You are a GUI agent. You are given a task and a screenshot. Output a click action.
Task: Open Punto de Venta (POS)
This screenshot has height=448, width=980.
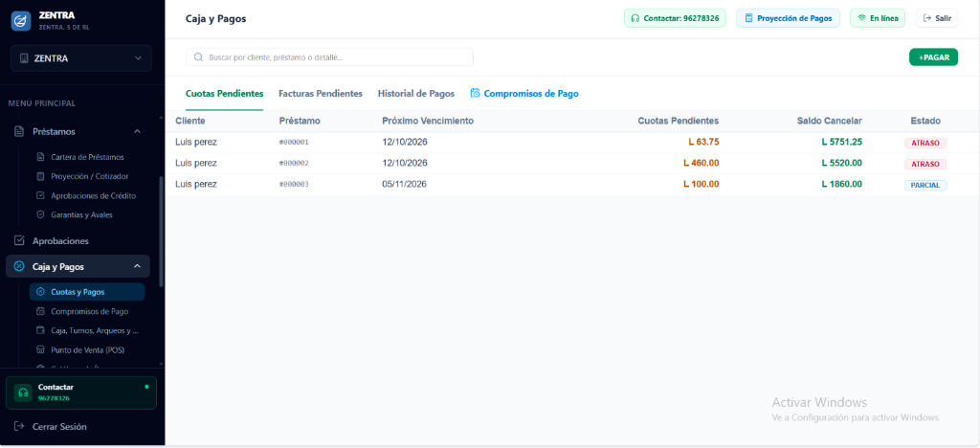pyautogui.click(x=88, y=350)
